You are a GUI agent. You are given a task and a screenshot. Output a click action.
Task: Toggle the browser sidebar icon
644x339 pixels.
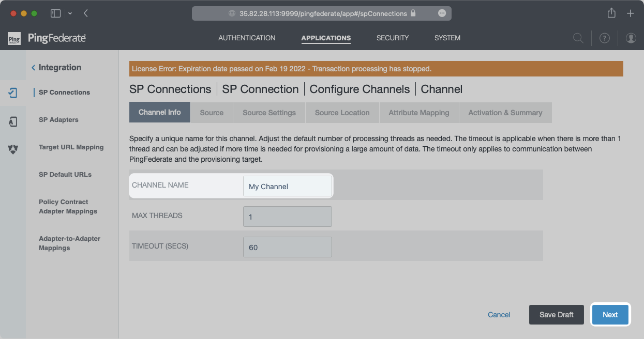pyautogui.click(x=55, y=13)
